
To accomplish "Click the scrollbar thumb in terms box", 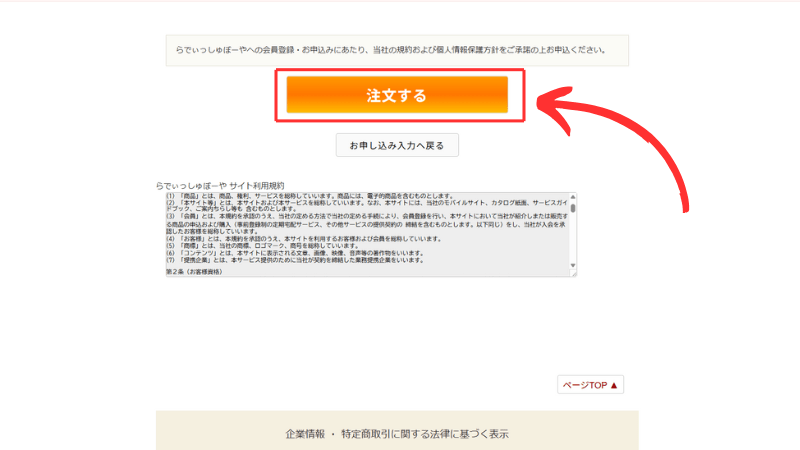I will tap(574, 207).
